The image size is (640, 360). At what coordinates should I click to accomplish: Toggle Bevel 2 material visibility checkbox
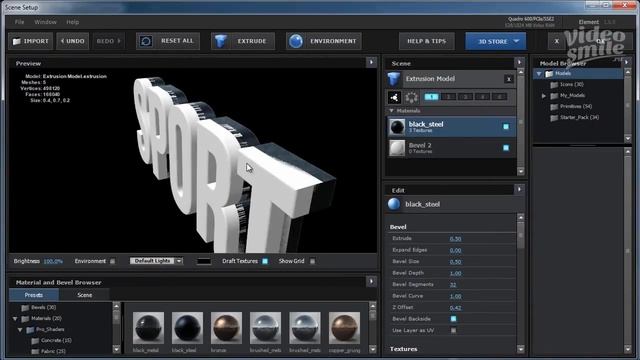pos(506,148)
